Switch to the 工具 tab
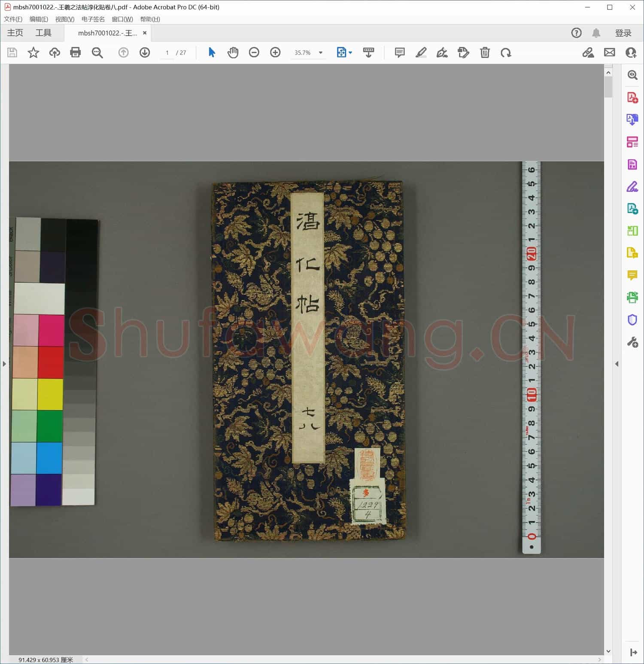Viewport: 644px width, 664px height. click(43, 33)
